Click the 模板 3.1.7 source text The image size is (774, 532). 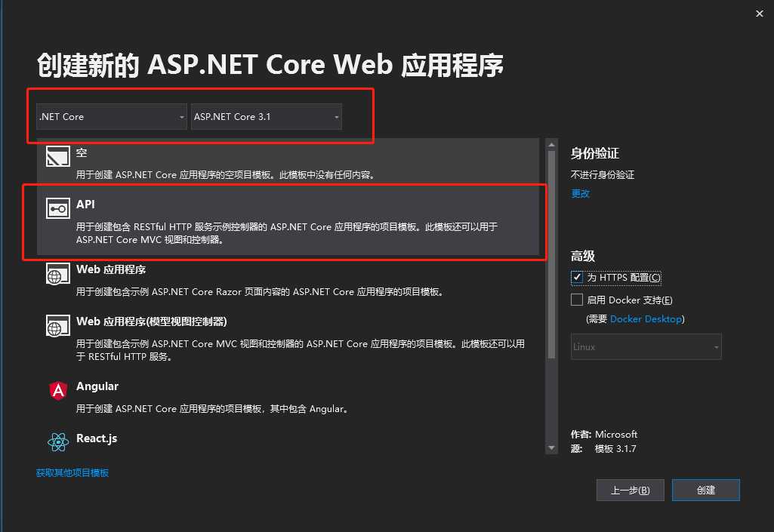pyautogui.click(x=615, y=448)
